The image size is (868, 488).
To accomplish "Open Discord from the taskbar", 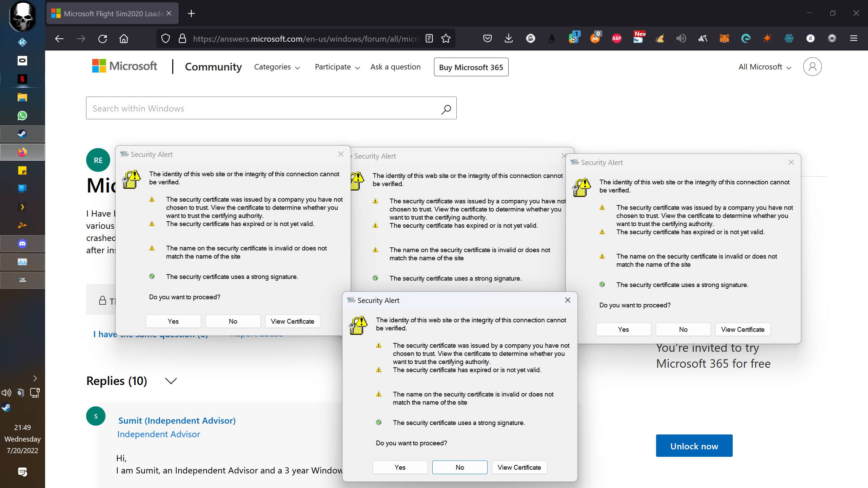I will coord(22,244).
